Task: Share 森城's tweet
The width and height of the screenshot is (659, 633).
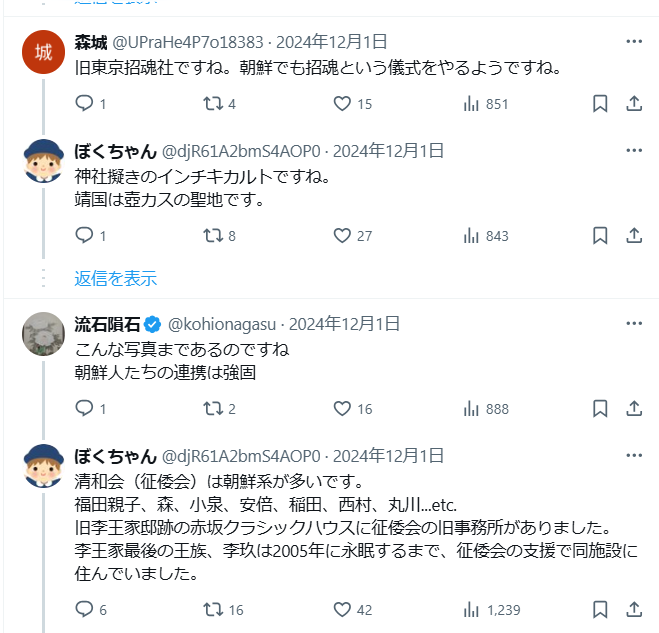Action: (x=634, y=104)
